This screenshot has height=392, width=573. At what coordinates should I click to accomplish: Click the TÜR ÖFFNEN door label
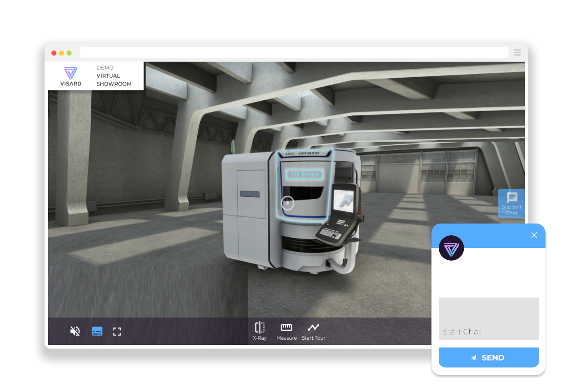click(x=305, y=175)
